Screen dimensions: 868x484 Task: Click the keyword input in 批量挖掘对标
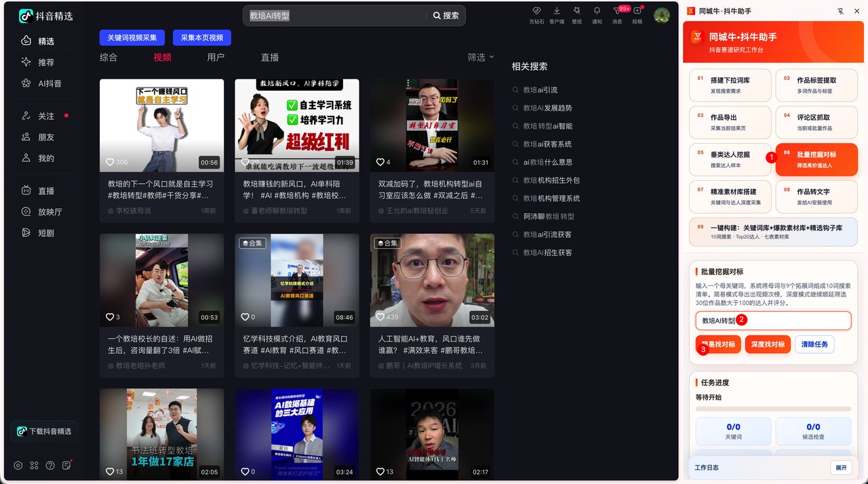(x=773, y=321)
